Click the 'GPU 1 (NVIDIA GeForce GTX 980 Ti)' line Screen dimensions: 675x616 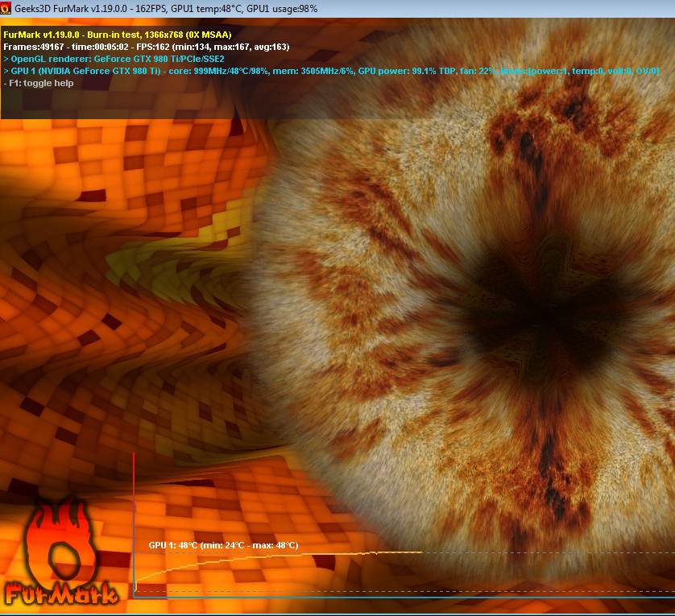[332, 71]
